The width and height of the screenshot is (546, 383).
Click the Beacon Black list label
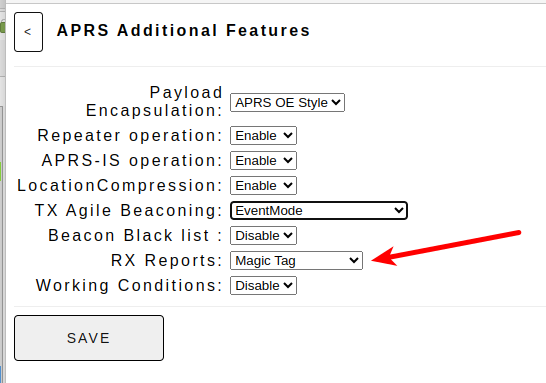tap(135, 235)
